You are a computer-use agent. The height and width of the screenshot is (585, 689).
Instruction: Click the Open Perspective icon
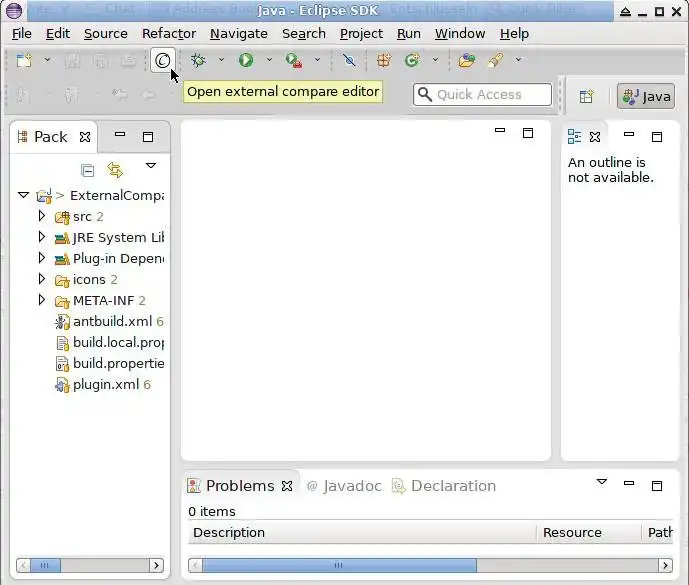[x=586, y=96]
